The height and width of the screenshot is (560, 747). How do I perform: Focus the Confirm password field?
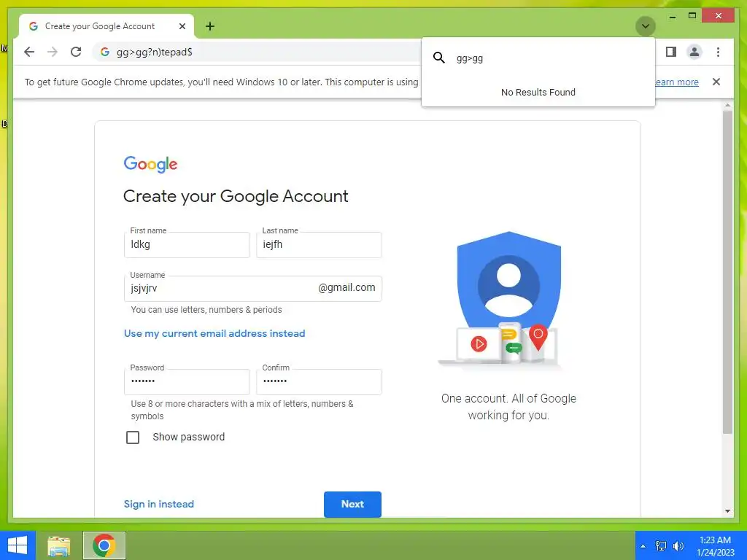[319, 381]
